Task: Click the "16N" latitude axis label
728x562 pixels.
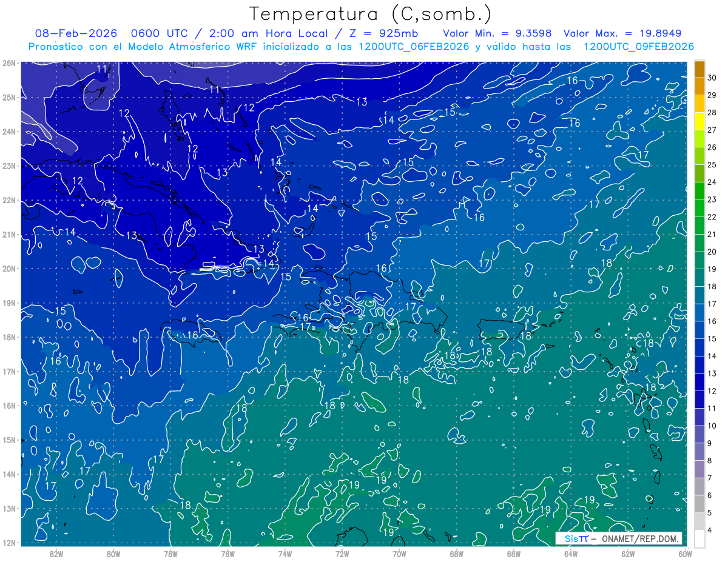Action: click(x=9, y=406)
